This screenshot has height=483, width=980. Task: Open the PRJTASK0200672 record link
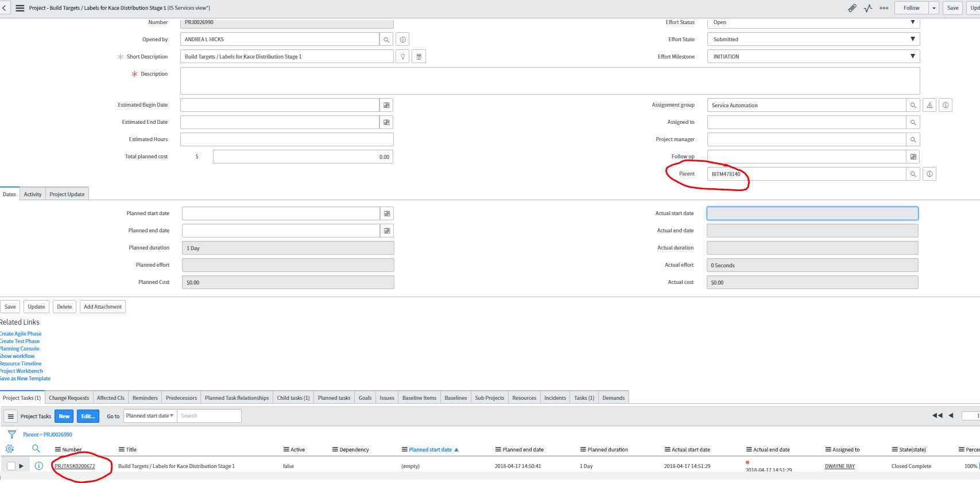click(75, 466)
